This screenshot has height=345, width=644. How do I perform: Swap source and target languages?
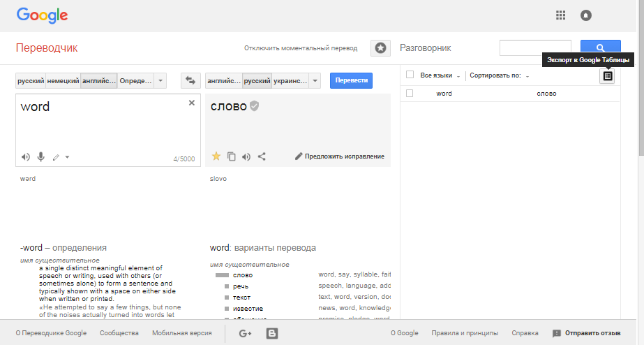190,80
